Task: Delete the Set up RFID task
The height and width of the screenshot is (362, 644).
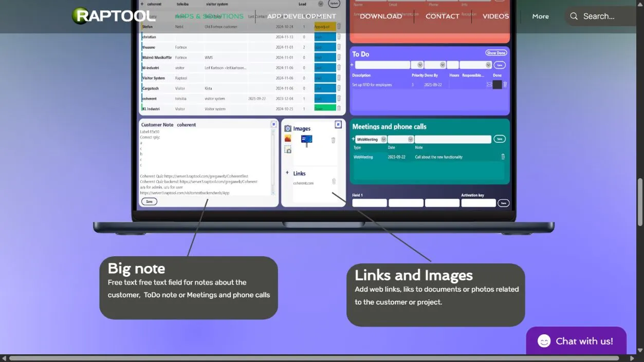Action: [x=505, y=85]
